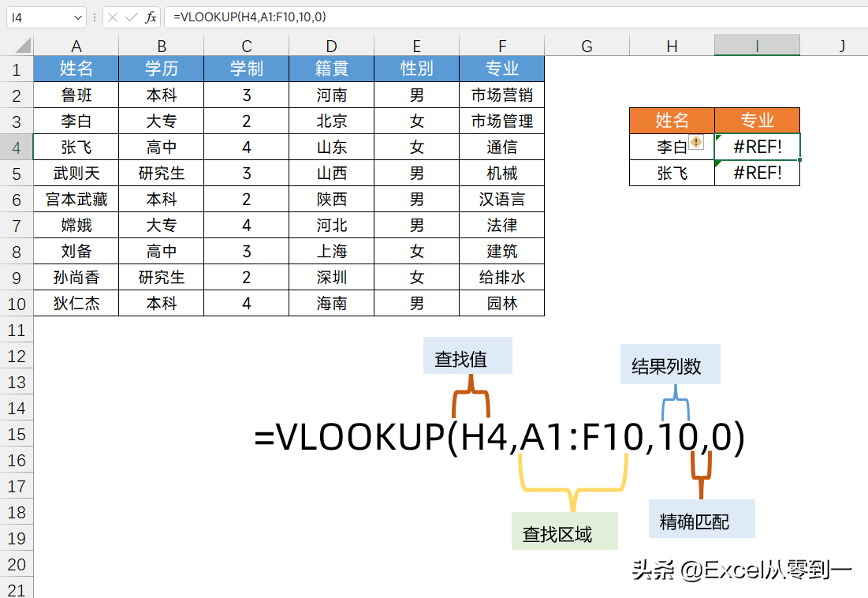Click the 精确匹配 label box
The image size is (868, 598).
[x=702, y=519]
